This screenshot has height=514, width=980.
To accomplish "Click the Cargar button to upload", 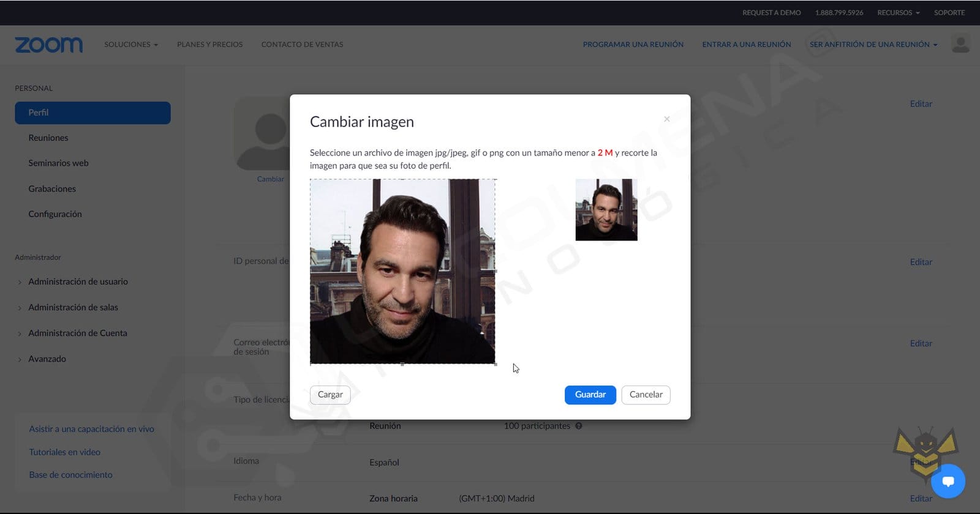I will coord(330,395).
